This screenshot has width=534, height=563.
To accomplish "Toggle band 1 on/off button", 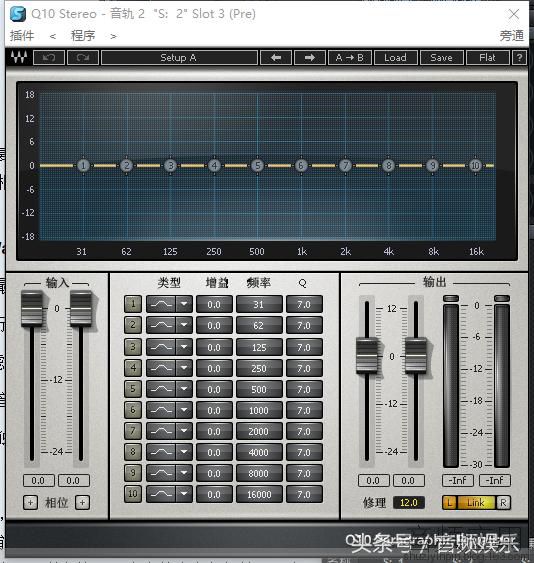I will pyautogui.click(x=133, y=304).
